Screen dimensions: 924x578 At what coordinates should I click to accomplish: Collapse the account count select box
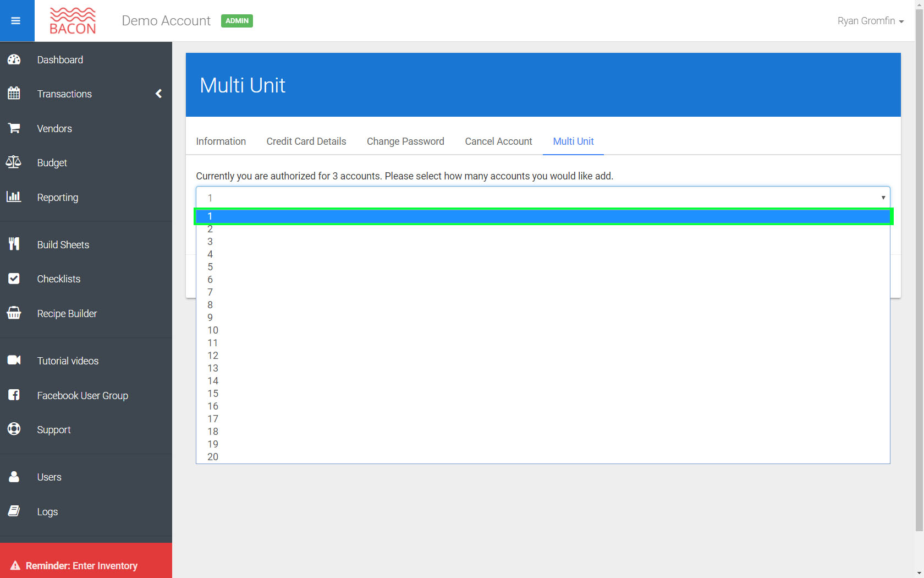pyautogui.click(x=543, y=198)
